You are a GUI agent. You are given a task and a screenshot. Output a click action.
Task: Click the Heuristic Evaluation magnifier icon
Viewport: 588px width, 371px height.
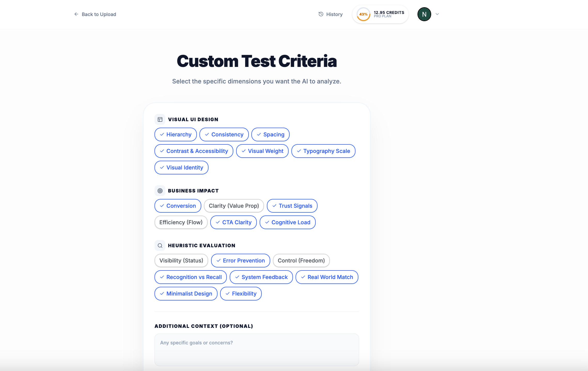pyautogui.click(x=160, y=245)
